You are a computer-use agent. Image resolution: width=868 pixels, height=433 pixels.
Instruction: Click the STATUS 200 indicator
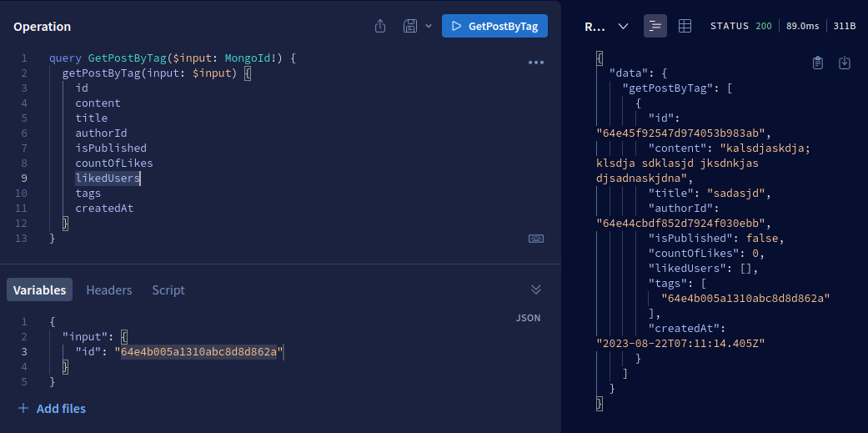[740, 26]
